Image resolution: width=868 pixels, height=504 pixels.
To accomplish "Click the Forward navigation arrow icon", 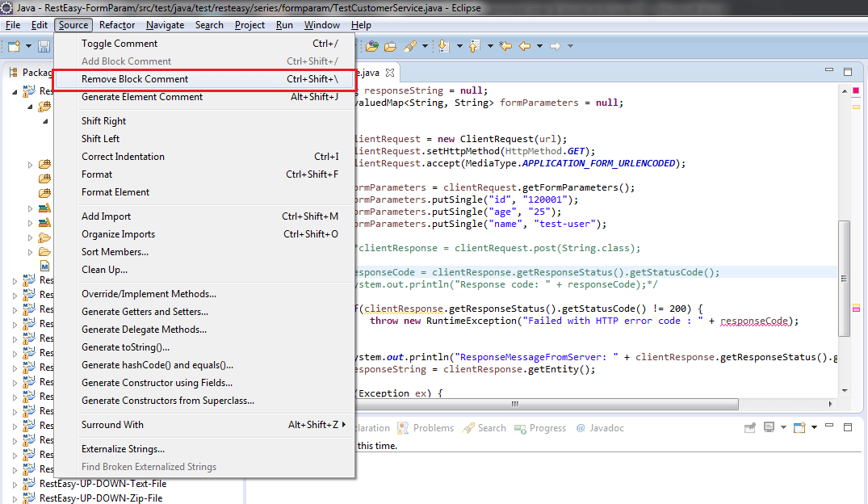I will 555,46.
